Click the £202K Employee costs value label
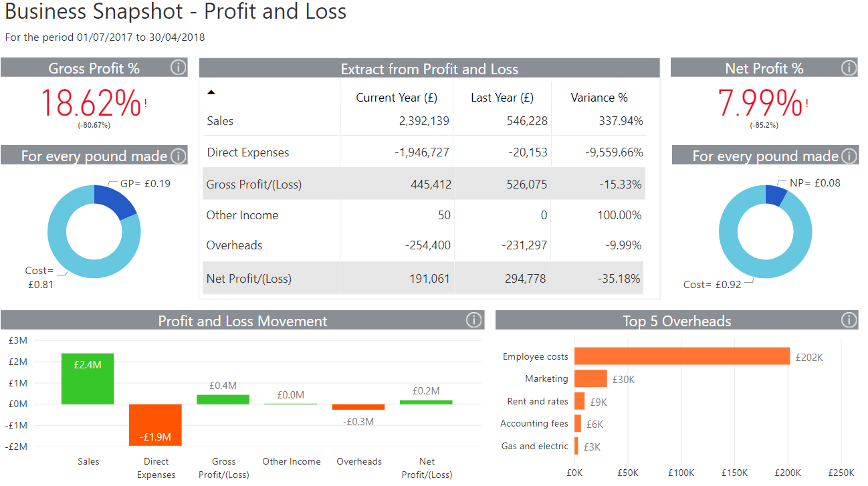Image resolution: width=868 pixels, height=486 pixels. click(809, 358)
